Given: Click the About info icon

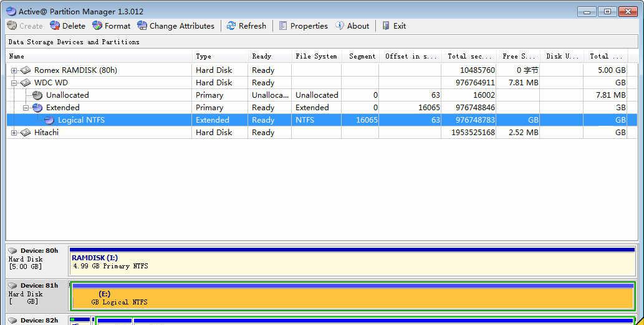Looking at the screenshot, I should pos(340,26).
